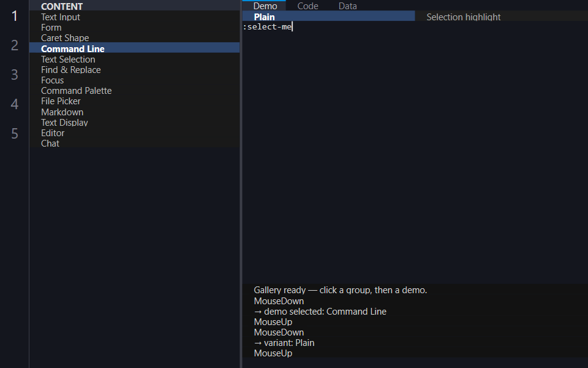Choose the Selection highlight variant
This screenshot has height=368, width=588.
tap(502, 17)
